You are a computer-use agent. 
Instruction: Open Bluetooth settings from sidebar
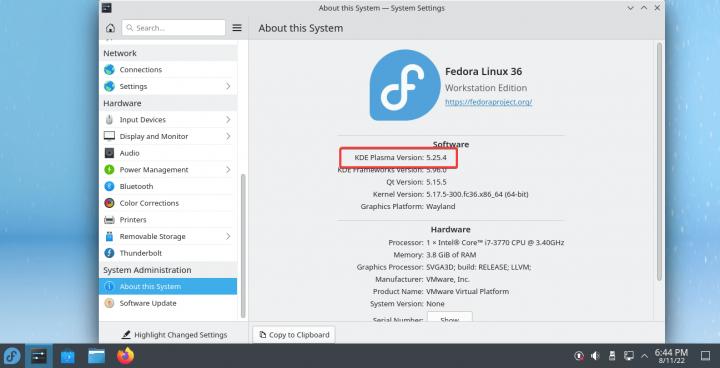(x=168, y=187)
